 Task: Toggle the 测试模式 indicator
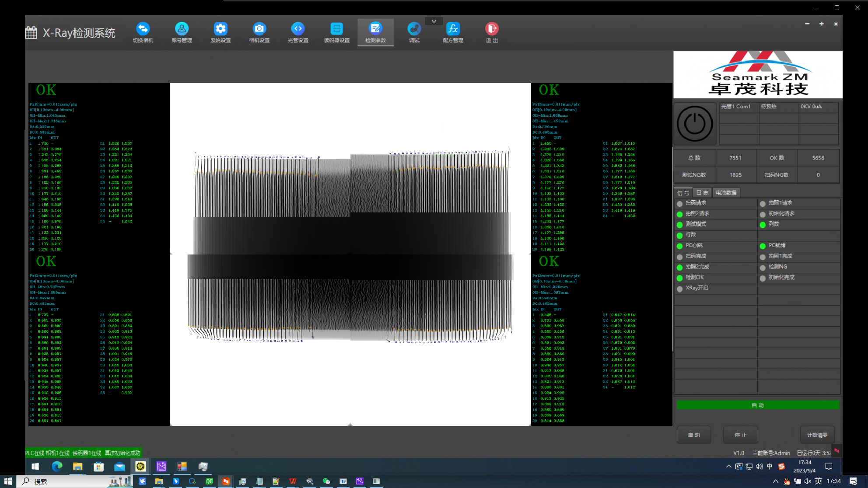click(x=680, y=225)
